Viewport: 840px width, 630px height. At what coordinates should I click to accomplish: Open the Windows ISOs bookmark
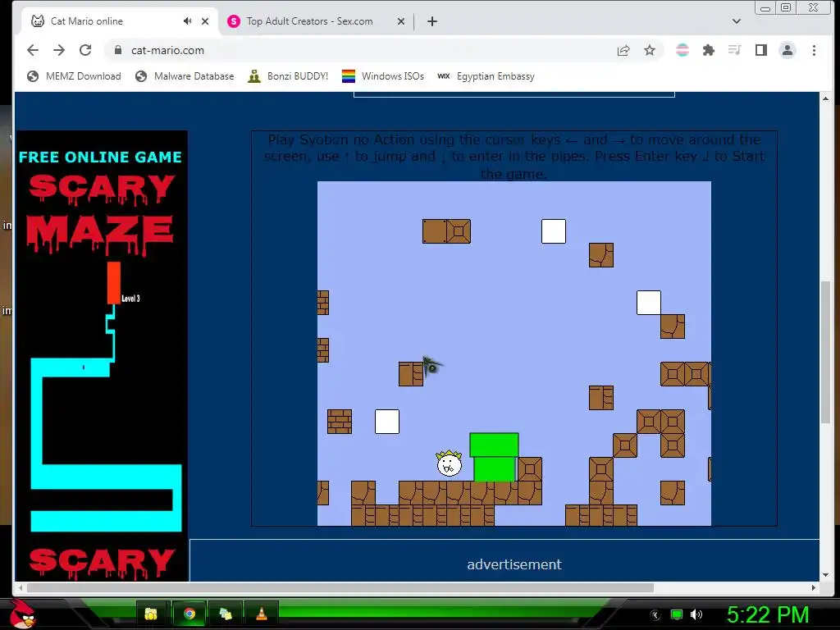(x=382, y=76)
